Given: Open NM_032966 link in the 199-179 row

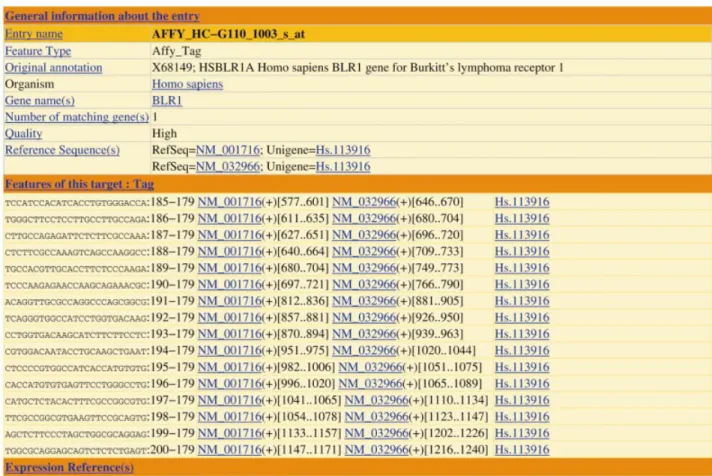Looking at the screenshot, I should (377, 433).
